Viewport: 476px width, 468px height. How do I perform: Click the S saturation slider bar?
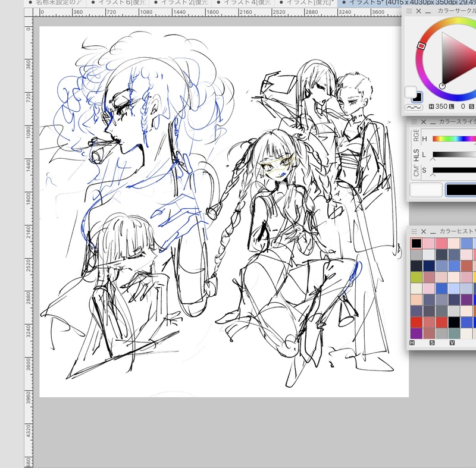(x=454, y=170)
